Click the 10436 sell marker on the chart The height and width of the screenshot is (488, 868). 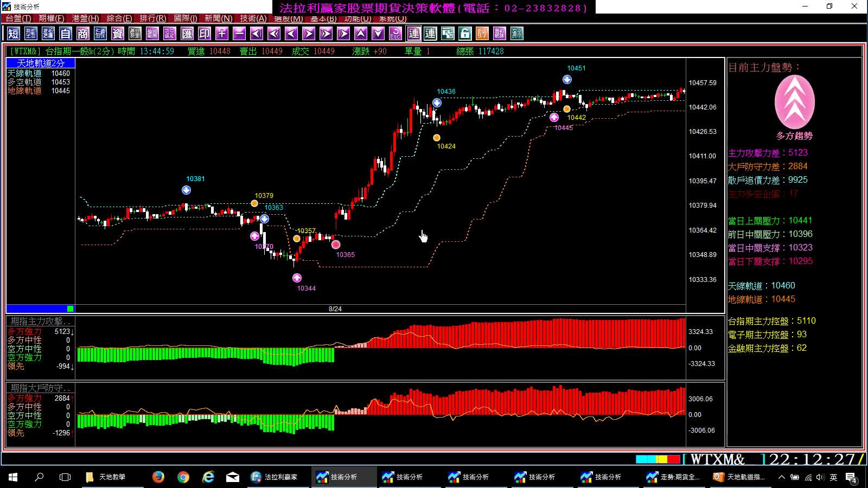click(437, 103)
